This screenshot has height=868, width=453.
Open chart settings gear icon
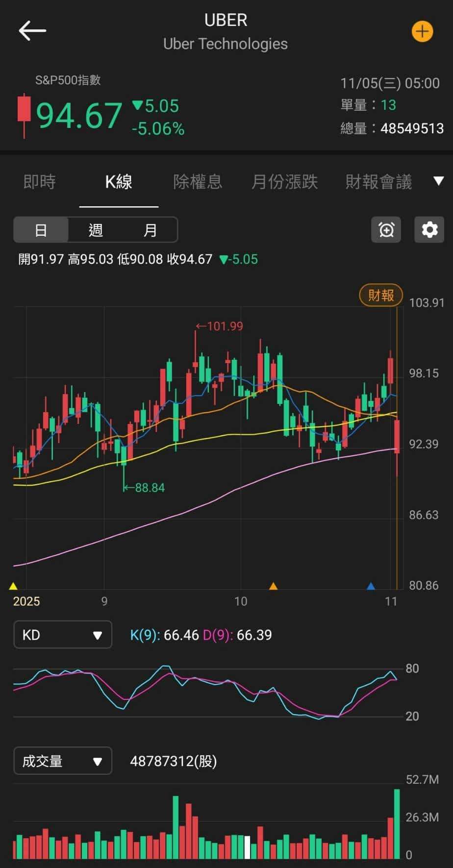(x=429, y=229)
